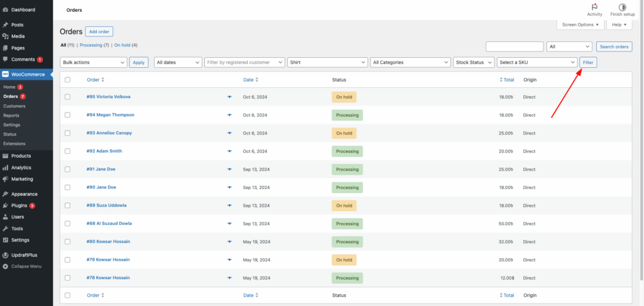
Task: Preview order #95 Victoria Volkova eye icon
Action: point(230,97)
